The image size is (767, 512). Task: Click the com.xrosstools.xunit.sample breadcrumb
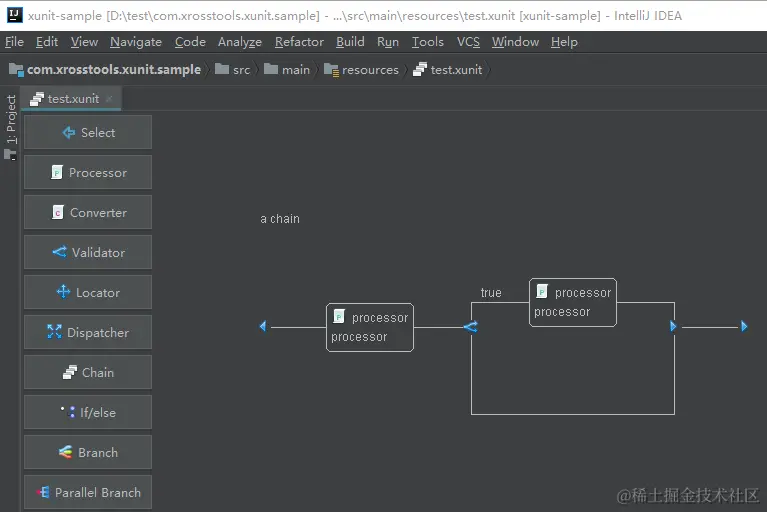pos(105,70)
